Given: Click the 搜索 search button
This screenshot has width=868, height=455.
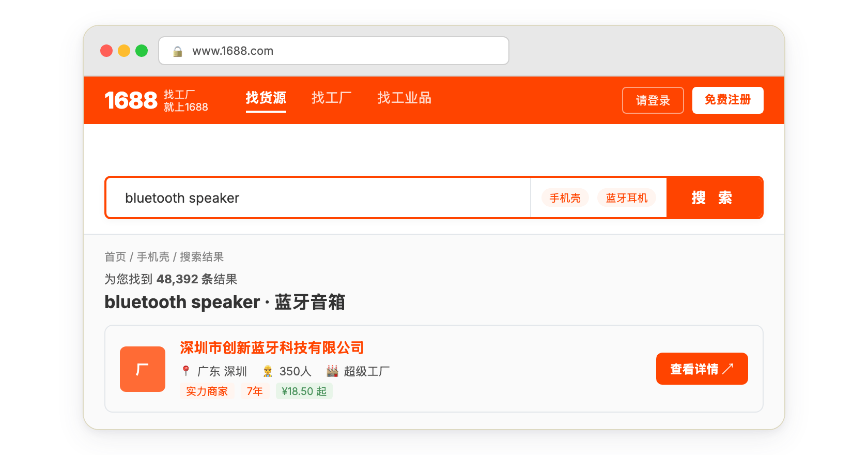Looking at the screenshot, I should click(x=714, y=198).
